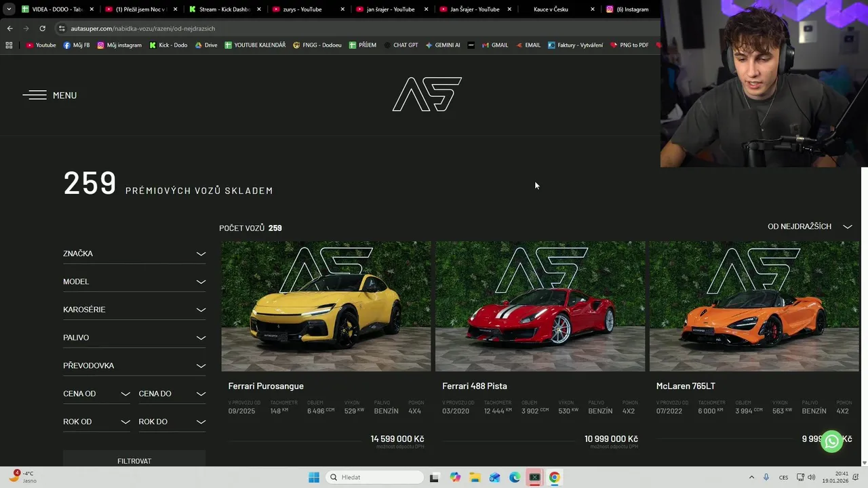The image size is (868, 488).
Task: Click the CES language indicator
Action: [783, 477]
